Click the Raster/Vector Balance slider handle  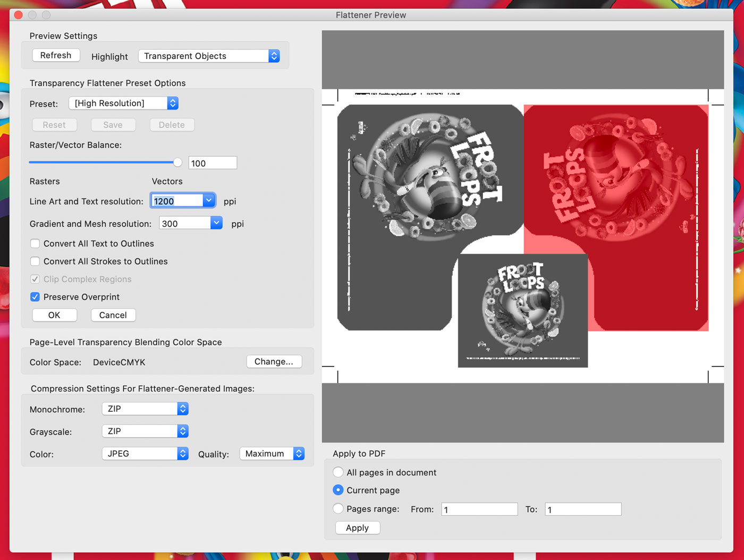pos(177,163)
